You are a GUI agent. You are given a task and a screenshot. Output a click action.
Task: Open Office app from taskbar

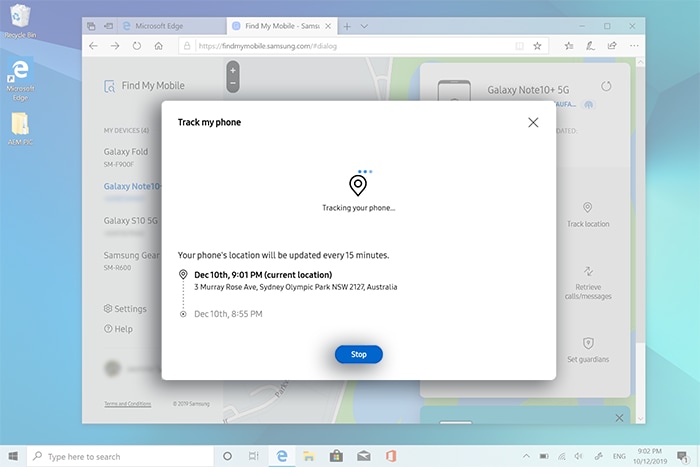tap(391, 456)
